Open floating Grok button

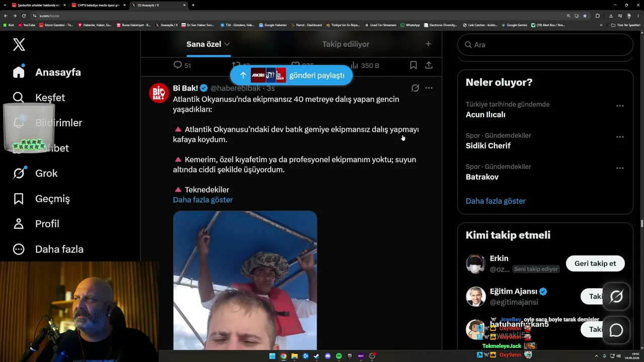point(616,297)
